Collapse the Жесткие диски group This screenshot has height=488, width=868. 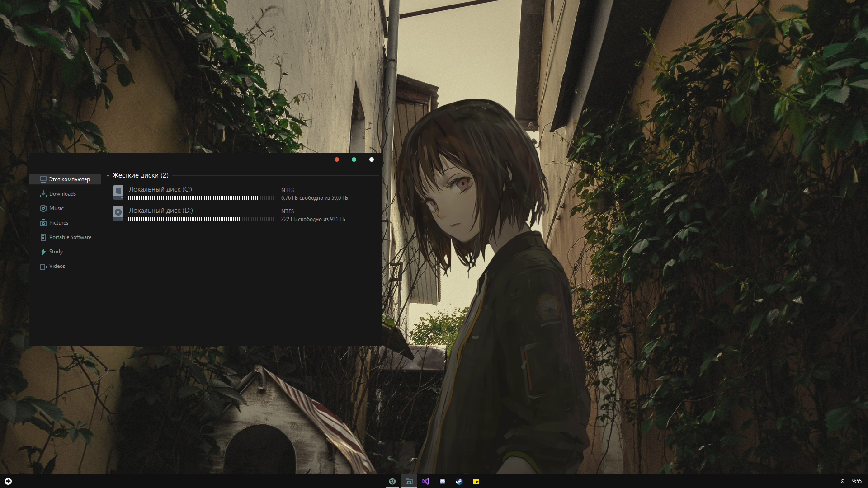coord(108,176)
